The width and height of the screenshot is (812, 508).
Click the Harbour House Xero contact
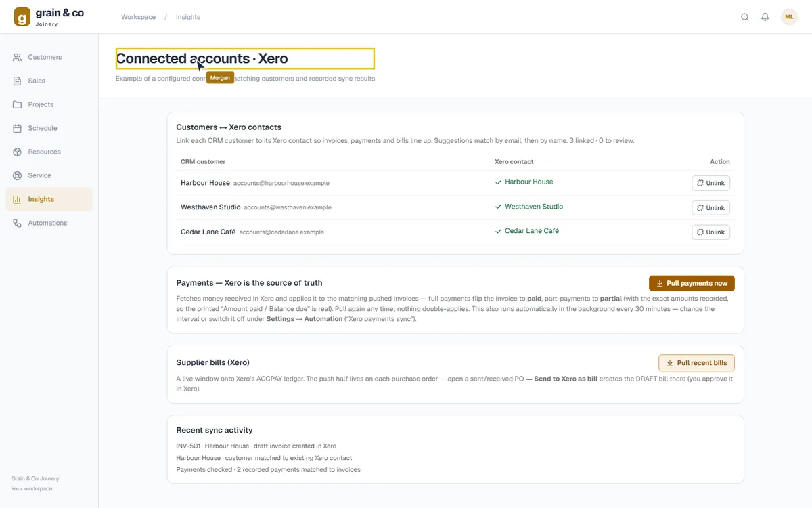pyautogui.click(x=528, y=182)
